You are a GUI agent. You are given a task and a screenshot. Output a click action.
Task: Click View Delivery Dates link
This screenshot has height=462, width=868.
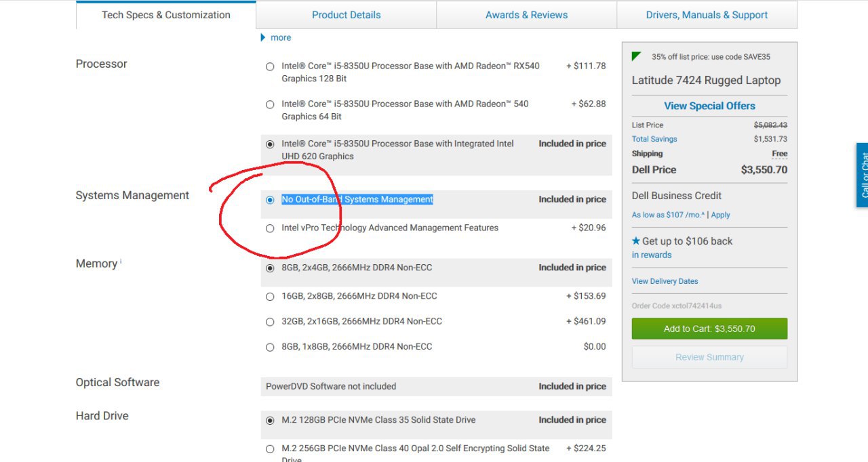click(665, 281)
